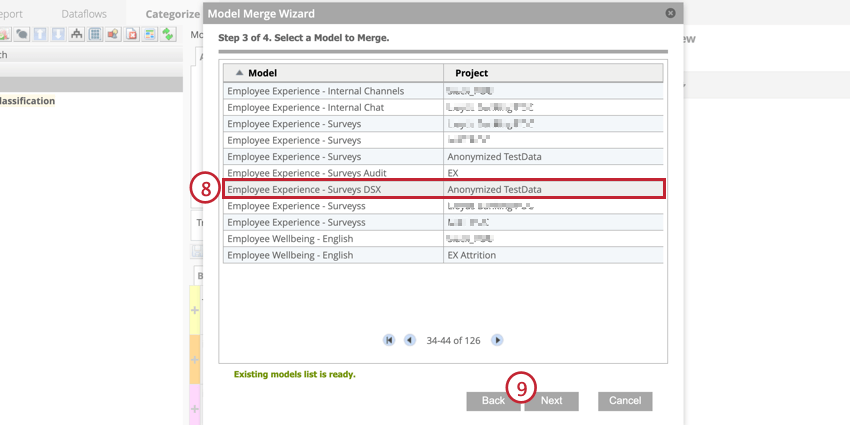850x425 pixels.
Task: Click the hierarchy tree toolbar icon
Action: click(77, 33)
